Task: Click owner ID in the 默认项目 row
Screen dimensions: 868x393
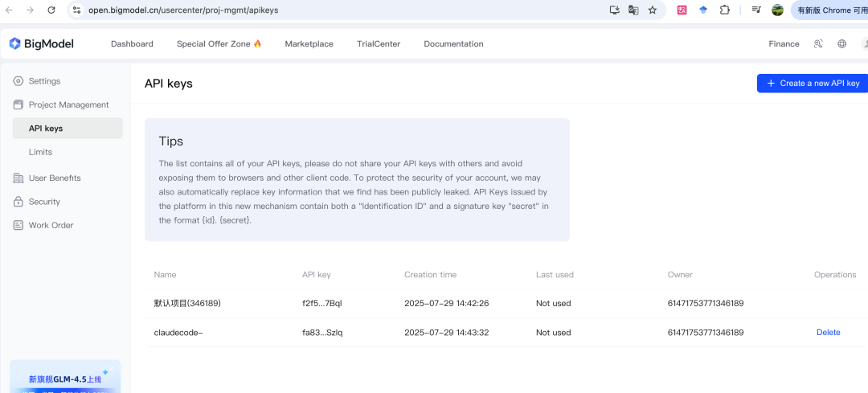Action: pyautogui.click(x=706, y=303)
